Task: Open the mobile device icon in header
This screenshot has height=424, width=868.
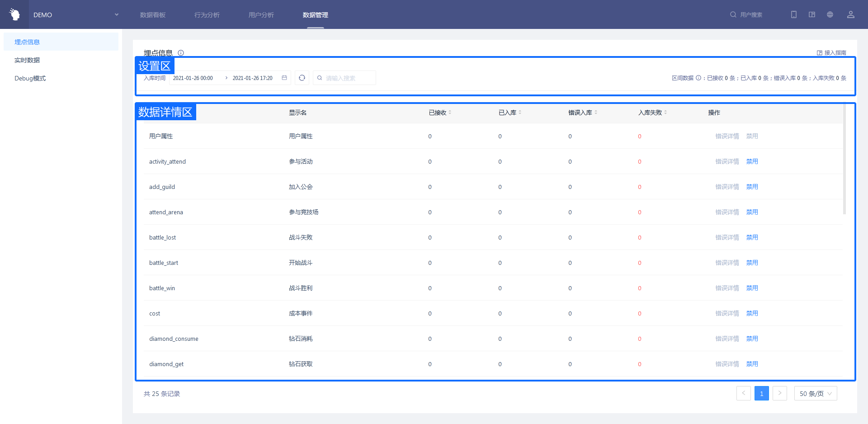Action: [793, 14]
